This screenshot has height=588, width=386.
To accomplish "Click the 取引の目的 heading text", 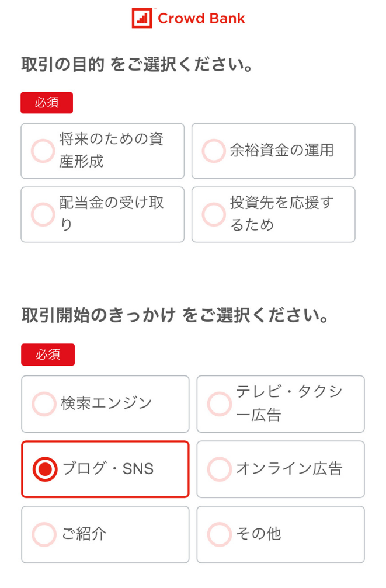I will (62, 64).
